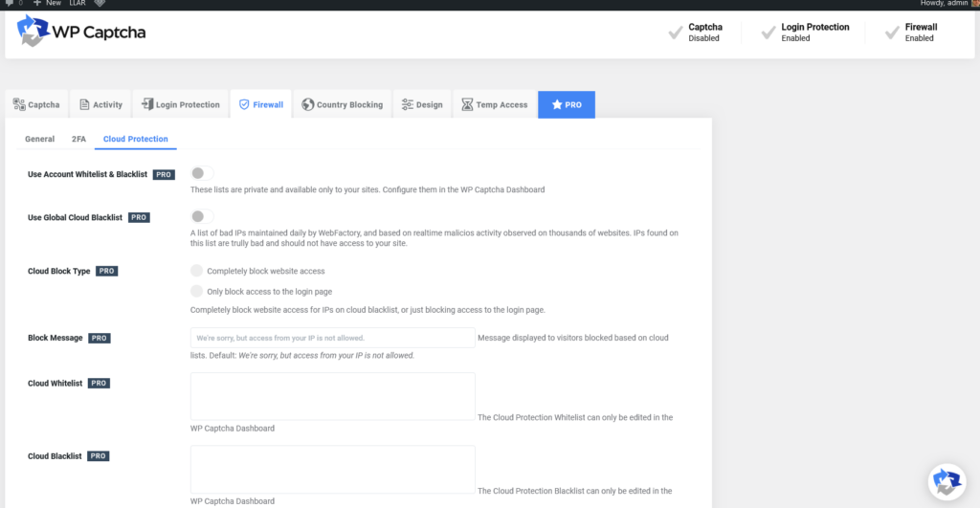The height and width of the screenshot is (508, 980).
Task: Click the Cloud Whitelist label
Action: [x=55, y=383]
